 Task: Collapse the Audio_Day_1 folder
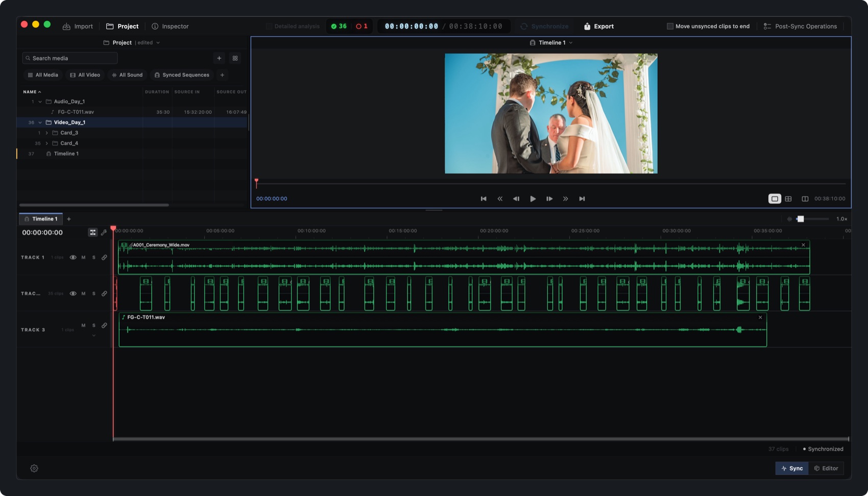coord(40,102)
